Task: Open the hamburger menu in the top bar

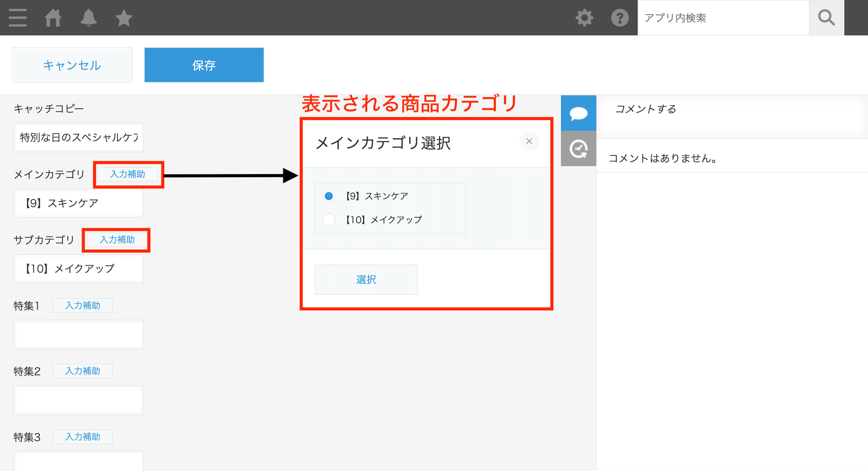Action: (x=17, y=17)
